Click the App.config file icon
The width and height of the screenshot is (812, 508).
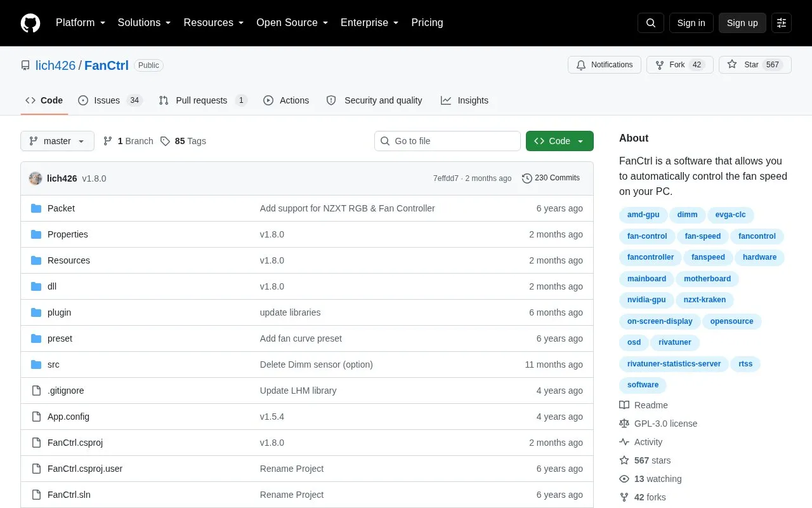click(x=36, y=417)
